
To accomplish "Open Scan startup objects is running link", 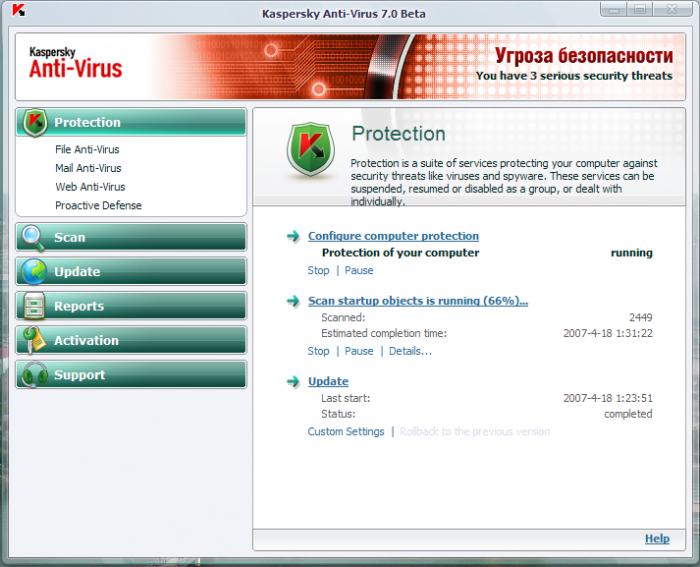I will click(418, 300).
